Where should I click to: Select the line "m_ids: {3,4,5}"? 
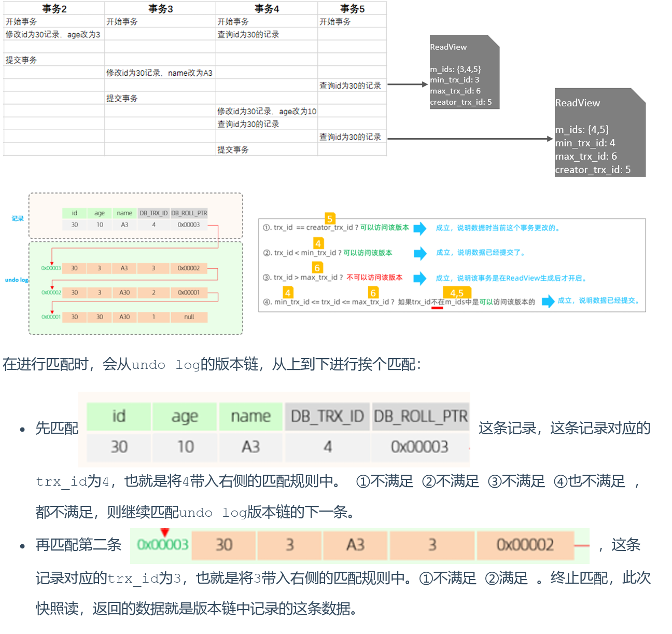point(455,69)
